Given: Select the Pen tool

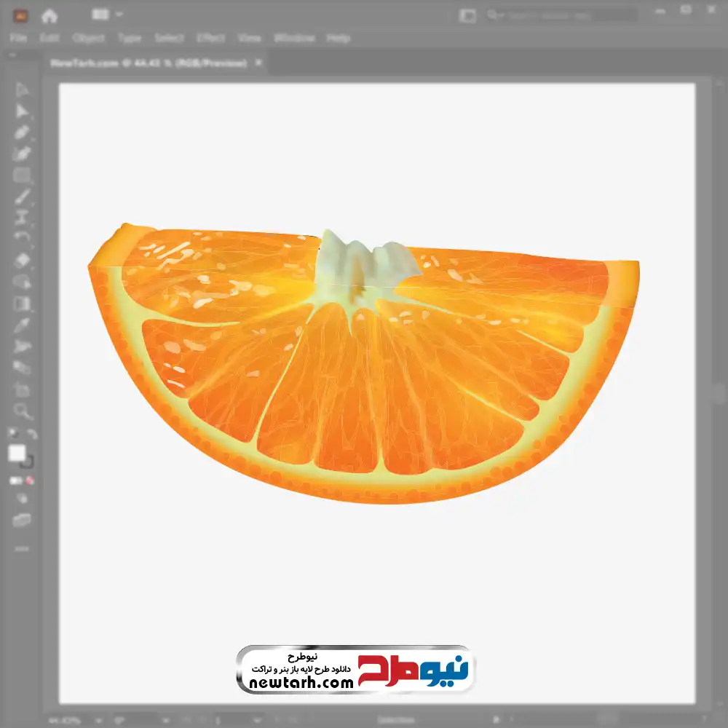Looking at the screenshot, I should click(x=22, y=132).
